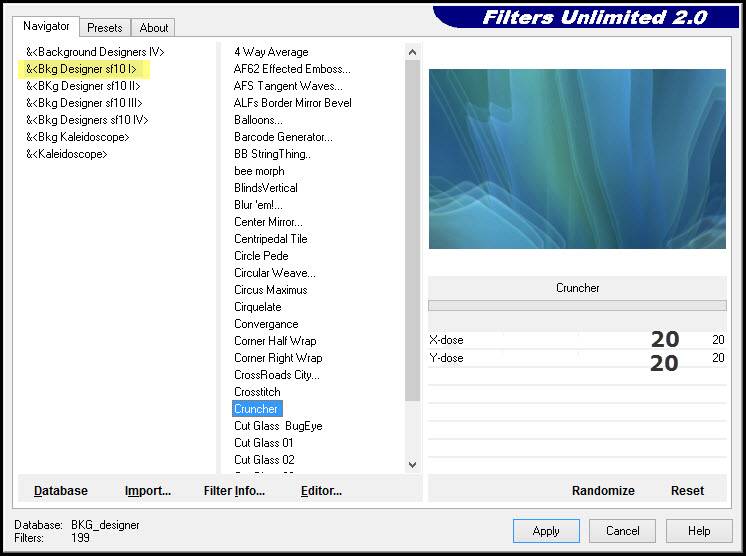Screen dimensions: 746x556
Task: Open Filter Info...
Action: point(234,491)
